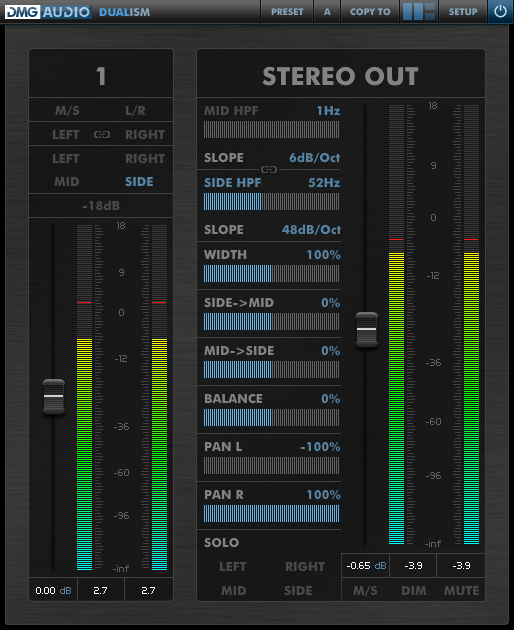Click the layout view selector icon
This screenshot has width=514, height=630.
pyautogui.click(x=419, y=12)
